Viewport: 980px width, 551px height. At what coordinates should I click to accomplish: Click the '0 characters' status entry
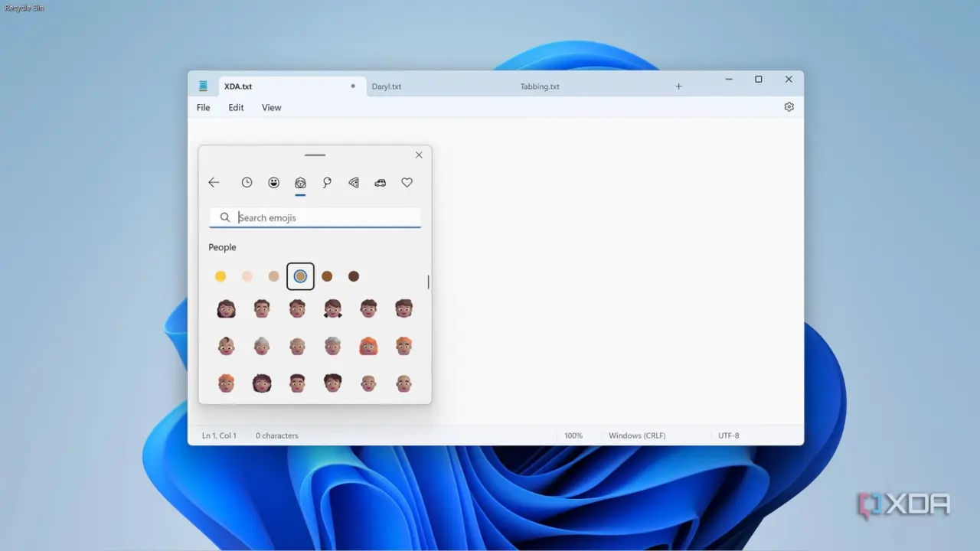pos(277,435)
